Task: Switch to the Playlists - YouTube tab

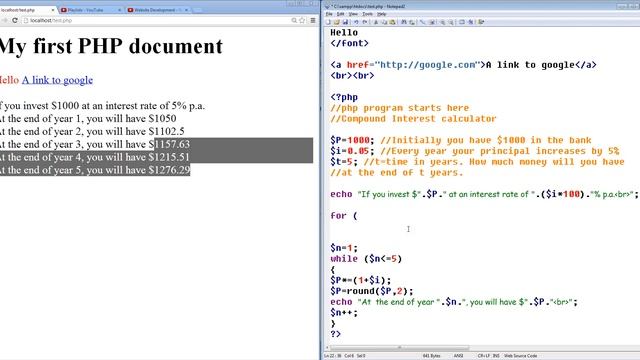Action: click(x=90, y=10)
